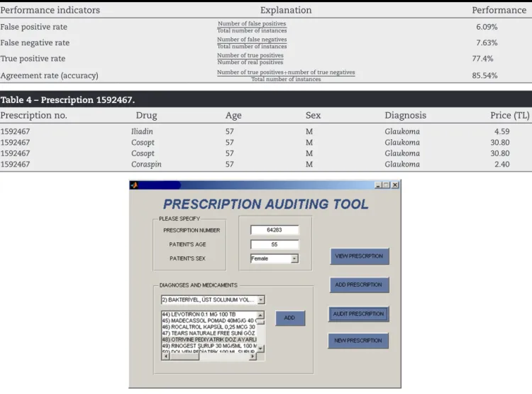Close the Prescription Auditing Tool window

tap(395, 185)
